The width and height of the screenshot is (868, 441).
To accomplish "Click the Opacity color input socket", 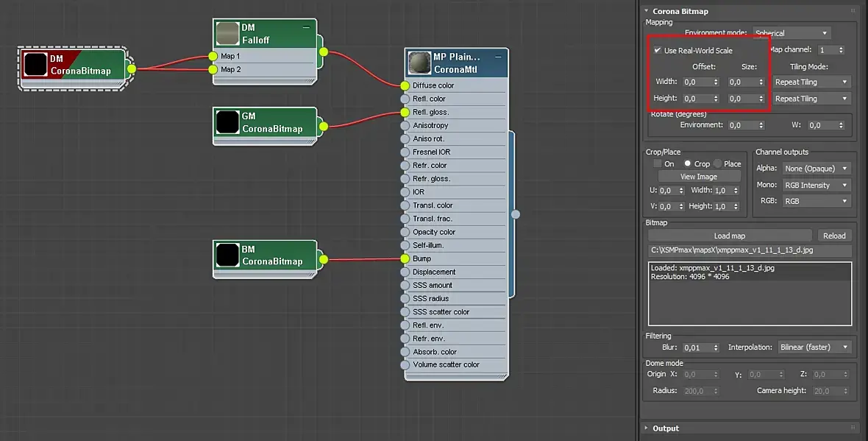I will pos(405,232).
